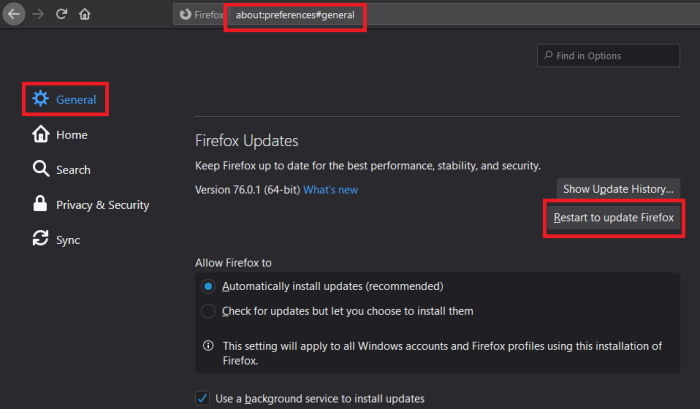The height and width of the screenshot is (409, 700).
Task: Open Search settings magnifier icon
Action: (x=41, y=169)
